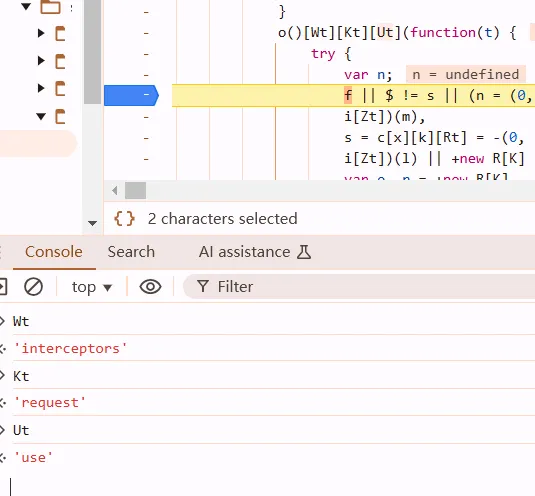Click the pretty-print curly braces icon
The image size is (535, 496).
pos(124,219)
